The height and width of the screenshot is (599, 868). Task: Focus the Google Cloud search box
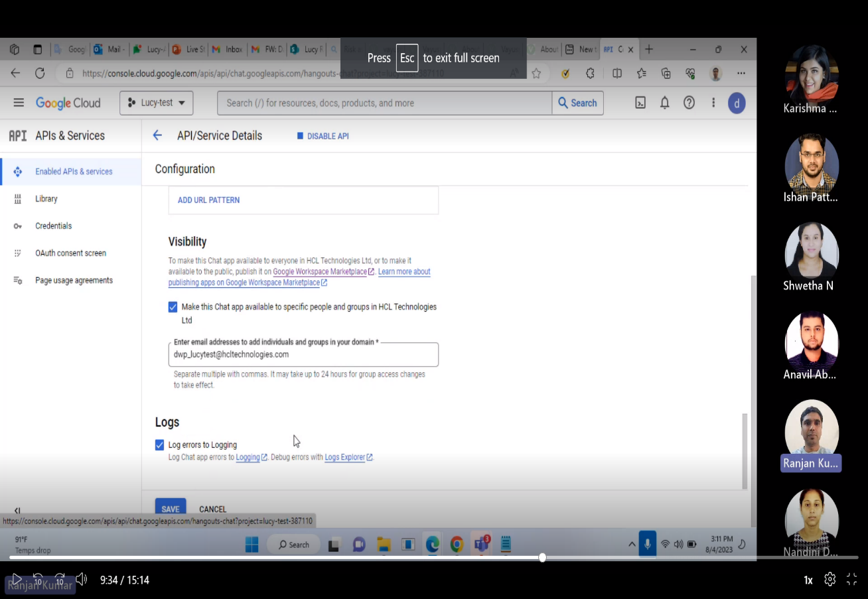click(385, 103)
